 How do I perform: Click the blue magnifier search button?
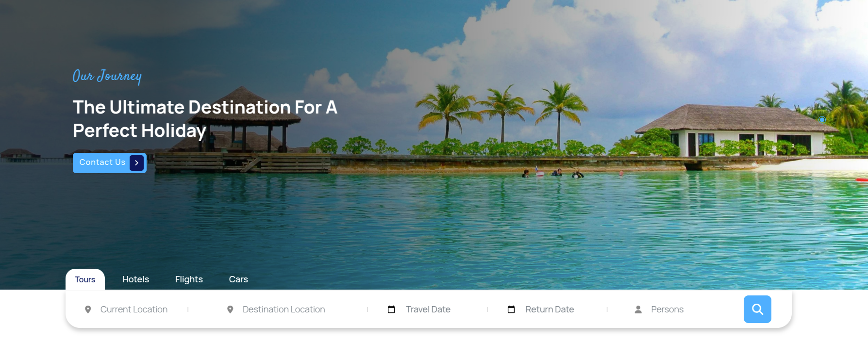tap(757, 309)
